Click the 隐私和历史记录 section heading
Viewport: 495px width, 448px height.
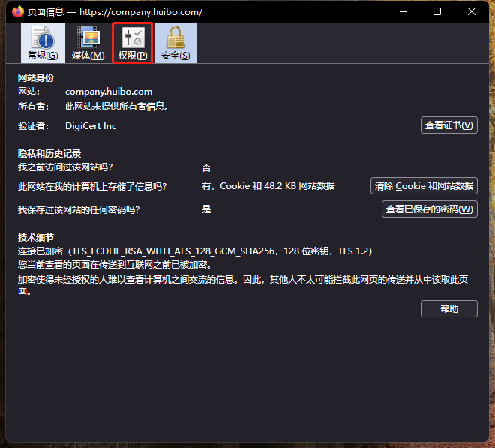49,153
